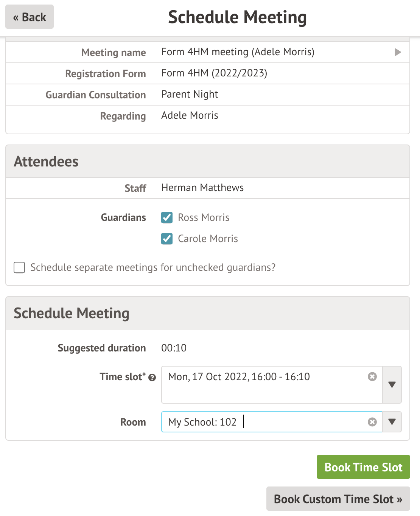Image resolution: width=420 pixels, height=516 pixels.
Task: Click the Time slot selection field
Action: point(265,385)
